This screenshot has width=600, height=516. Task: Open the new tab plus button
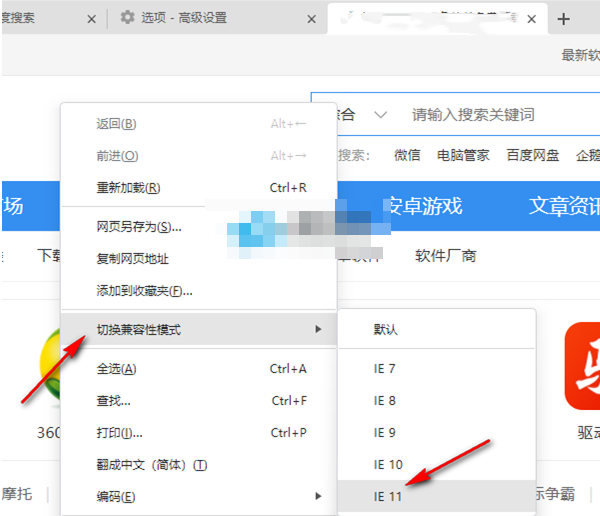coord(563,19)
